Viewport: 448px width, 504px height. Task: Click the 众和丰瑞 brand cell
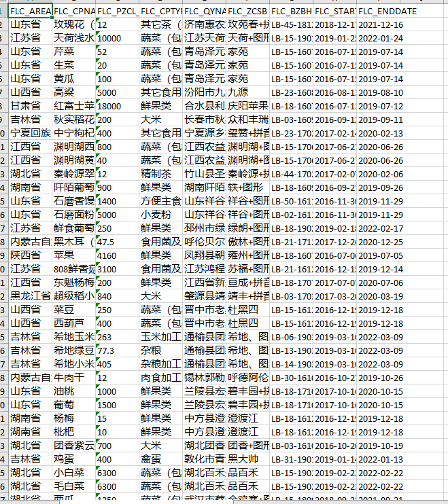pos(247,120)
